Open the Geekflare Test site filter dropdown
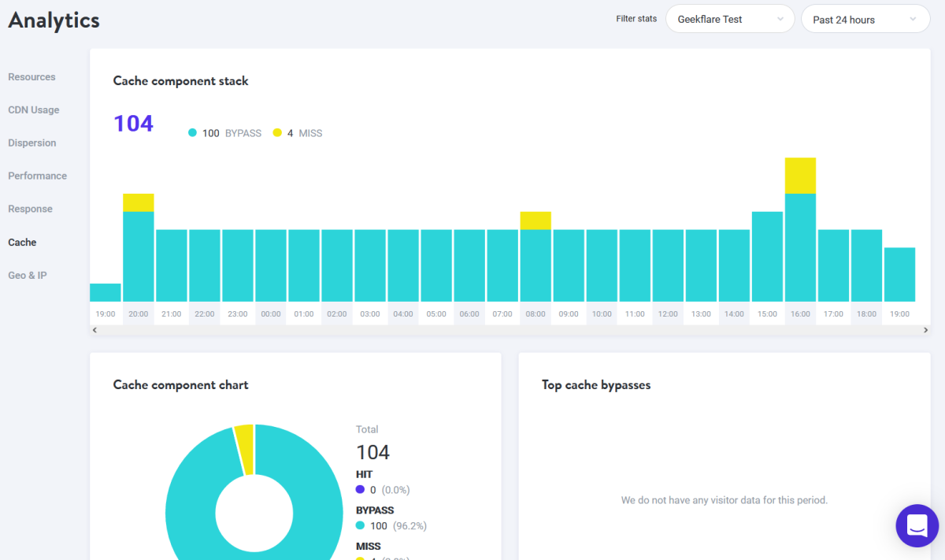This screenshot has height=560, width=945. click(729, 20)
